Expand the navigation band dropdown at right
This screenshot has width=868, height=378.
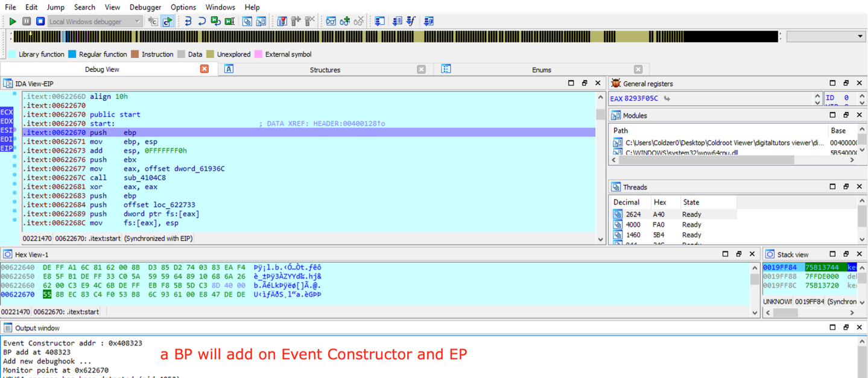(x=860, y=37)
